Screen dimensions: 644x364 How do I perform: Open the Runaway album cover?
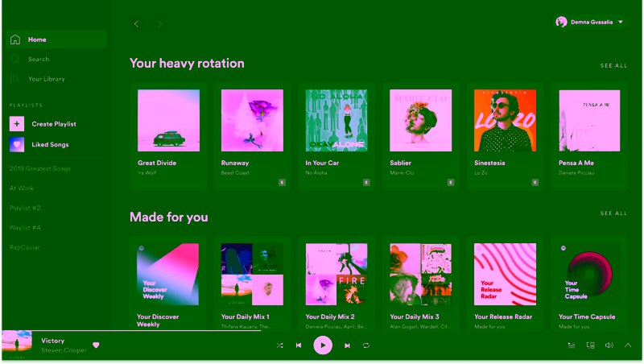point(252,120)
